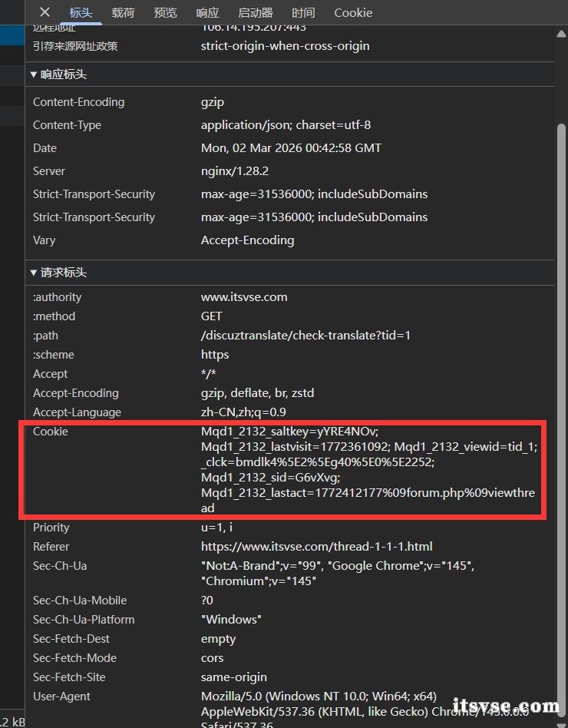Open the Cookie tab
568x728 pixels.
353,12
